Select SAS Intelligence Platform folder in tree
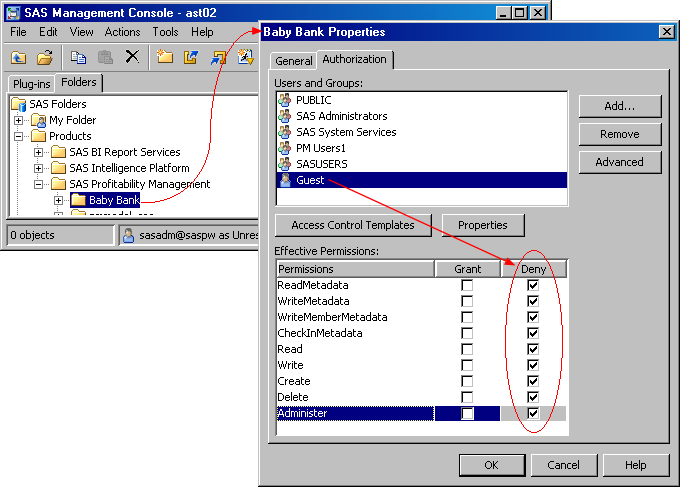Screen dimensions: 681x488 pos(128,168)
